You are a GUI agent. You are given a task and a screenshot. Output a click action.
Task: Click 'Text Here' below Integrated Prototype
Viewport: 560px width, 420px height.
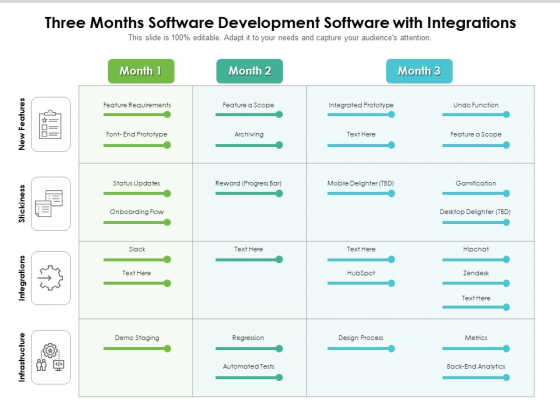coord(361,134)
